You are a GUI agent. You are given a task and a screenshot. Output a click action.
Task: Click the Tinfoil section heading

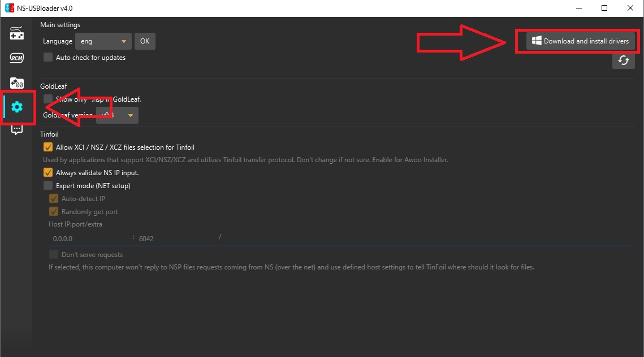click(49, 134)
